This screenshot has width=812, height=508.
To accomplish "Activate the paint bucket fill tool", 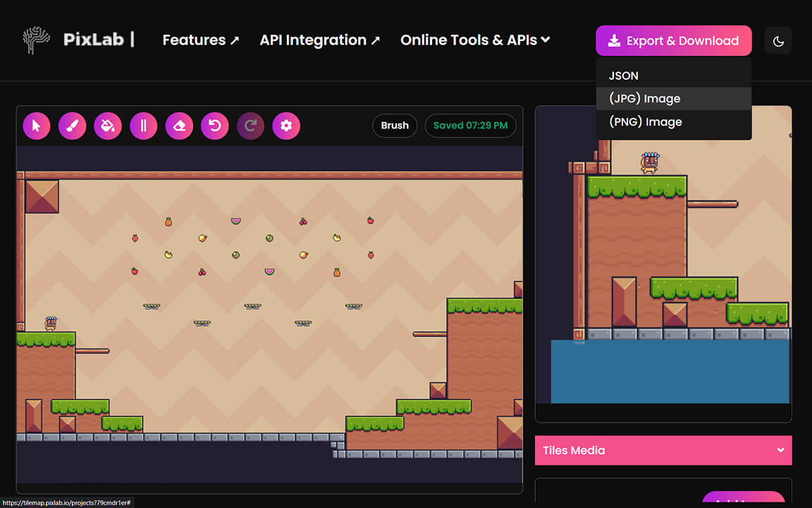I will point(108,126).
